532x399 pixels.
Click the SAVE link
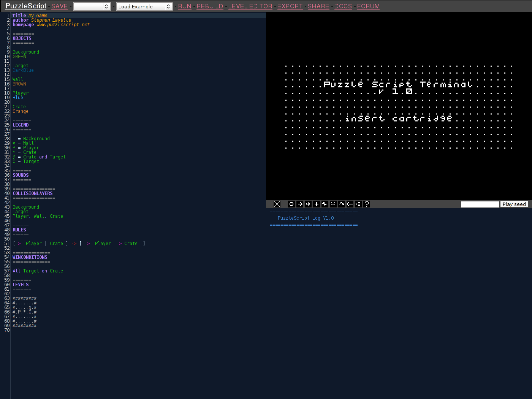pyautogui.click(x=60, y=6)
